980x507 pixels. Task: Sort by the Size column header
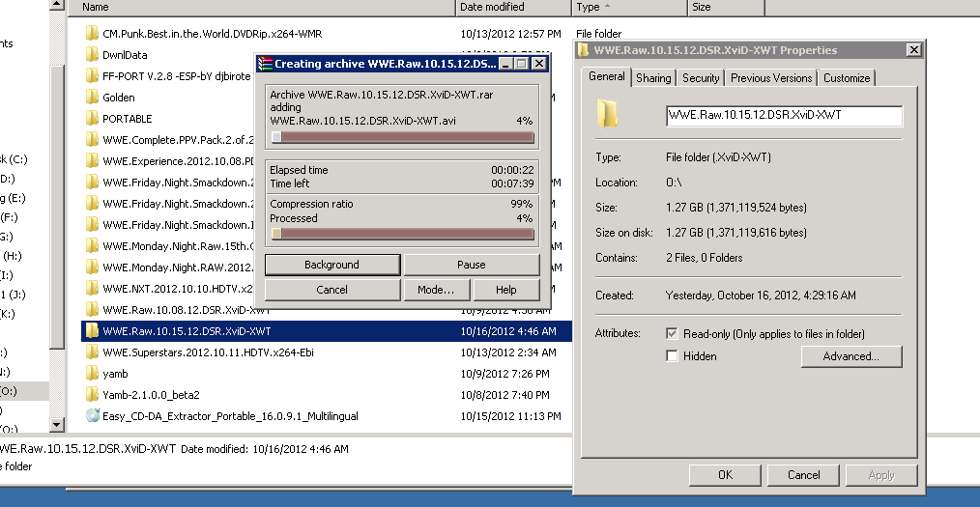[726, 8]
